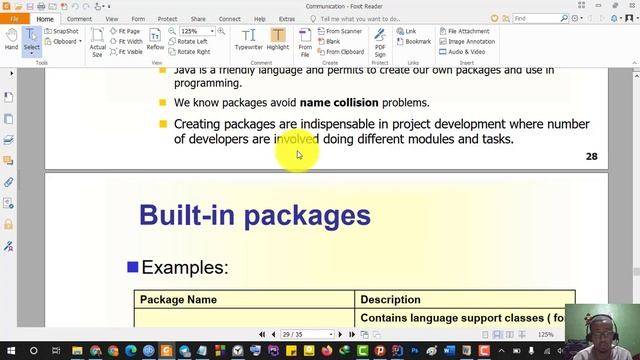Go to the first page button
The width and height of the screenshot is (640, 360).
point(262,334)
